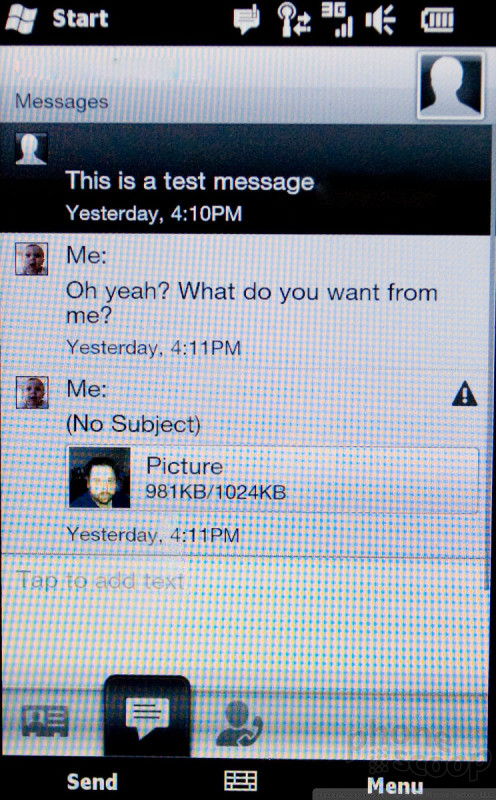Tap the warning triangle on failed message

click(x=464, y=393)
